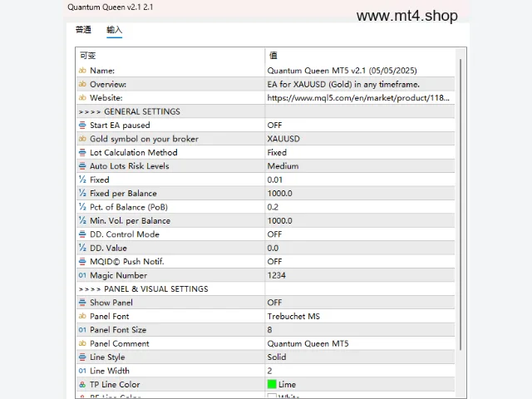Click the ½ icon beside Fixed
Screen dimensions: 532x399
click(x=82, y=180)
